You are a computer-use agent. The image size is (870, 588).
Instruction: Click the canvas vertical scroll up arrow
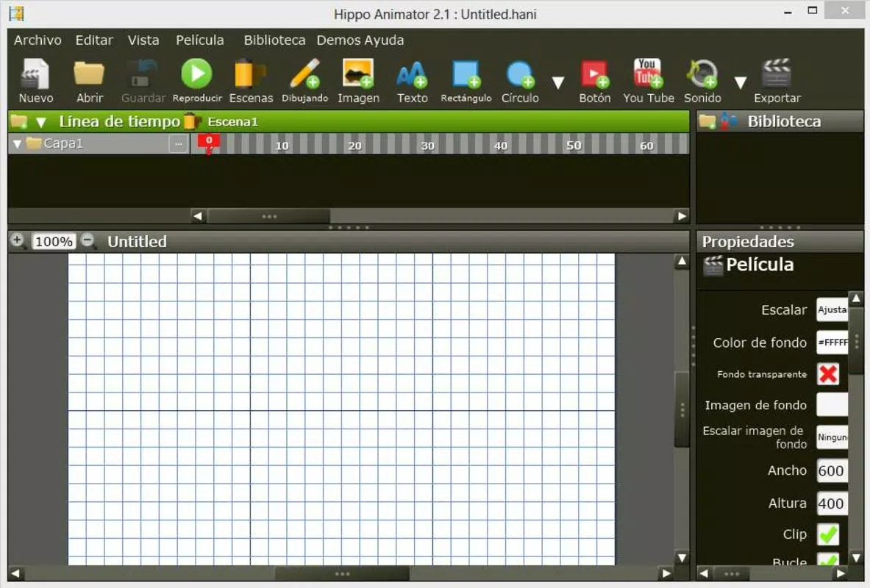(x=682, y=261)
